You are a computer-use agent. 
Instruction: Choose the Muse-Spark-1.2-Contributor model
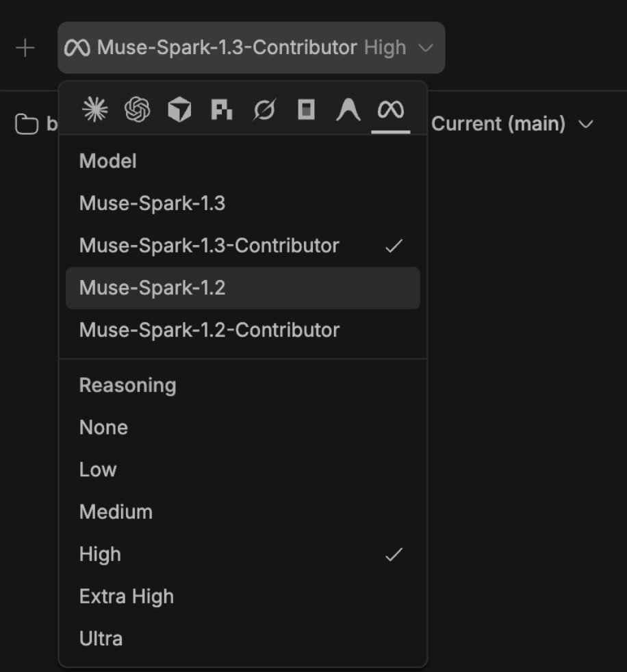242,330
